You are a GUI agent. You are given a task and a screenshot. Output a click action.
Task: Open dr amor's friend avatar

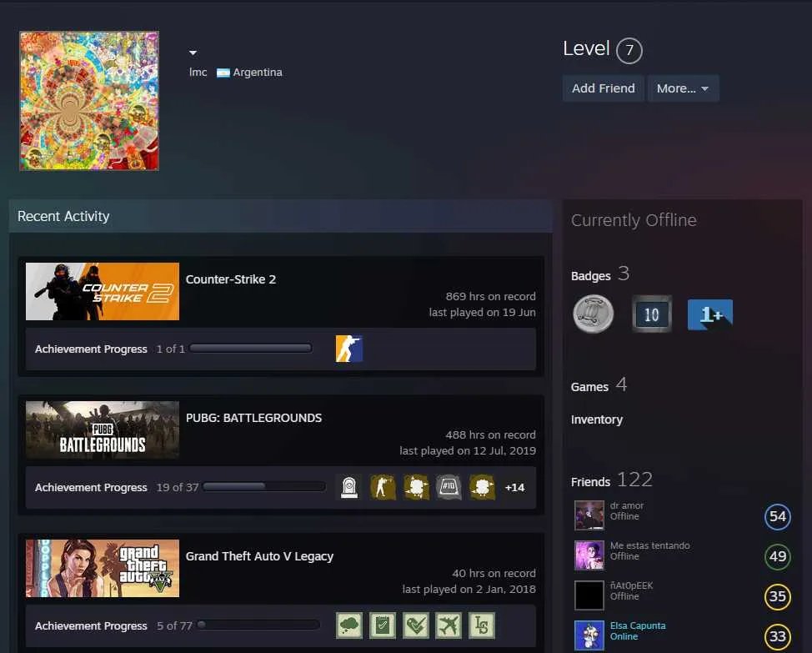pyautogui.click(x=589, y=515)
